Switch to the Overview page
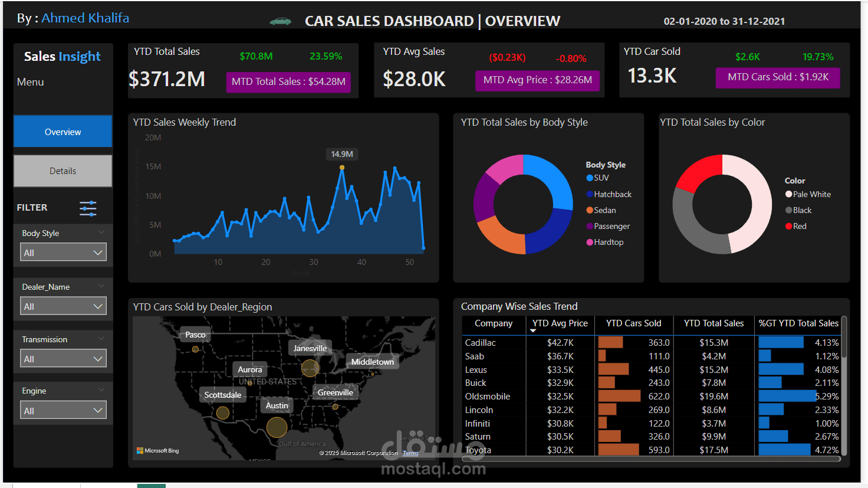Image resolution: width=868 pixels, height=488 pixels. coord(63,132)
